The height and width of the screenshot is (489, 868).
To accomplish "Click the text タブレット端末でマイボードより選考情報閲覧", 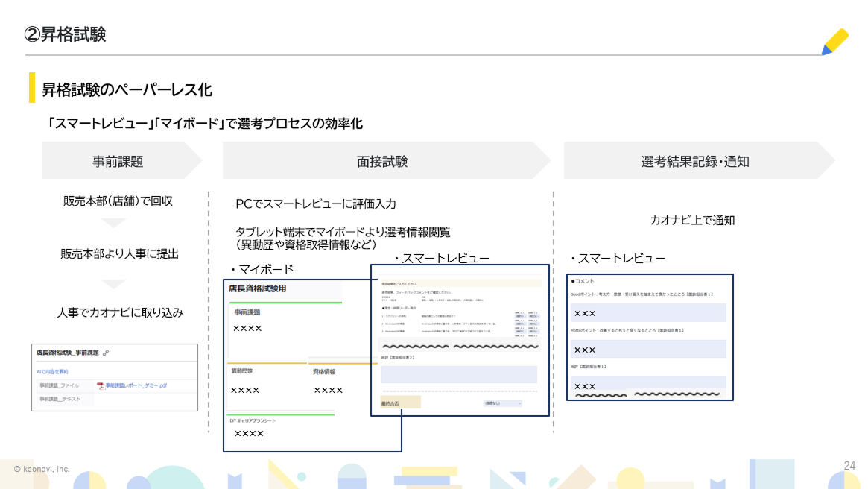I will 343,232.
